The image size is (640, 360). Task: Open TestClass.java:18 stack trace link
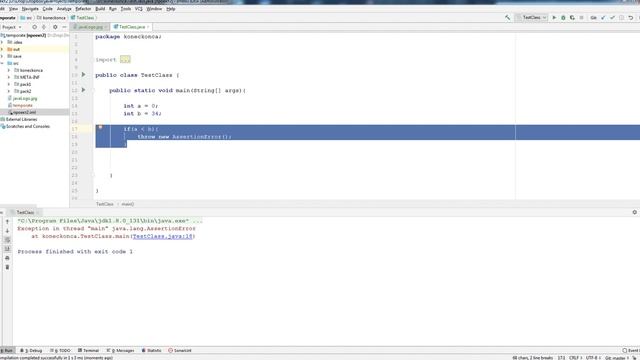(x=162, y=236)
